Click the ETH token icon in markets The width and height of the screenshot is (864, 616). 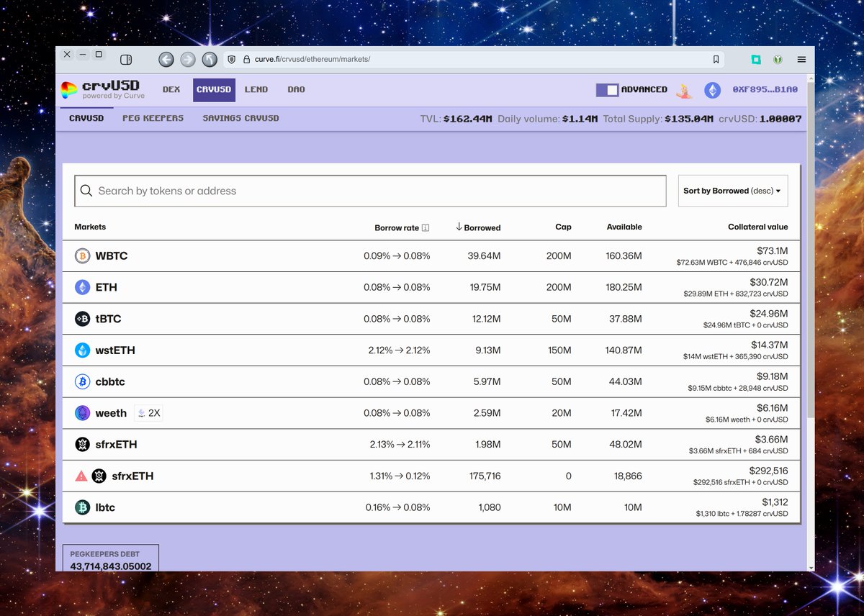[x=83, y=287]
